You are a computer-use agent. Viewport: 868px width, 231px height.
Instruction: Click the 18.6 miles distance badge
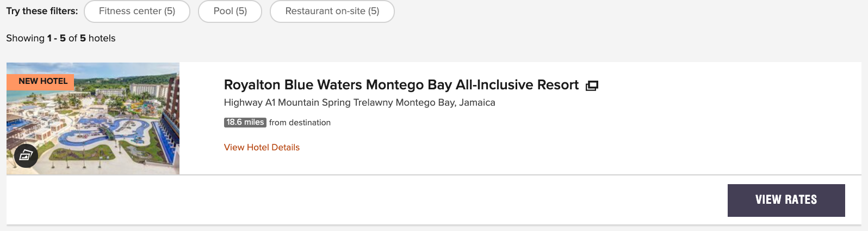pyautogui.click(x=245, y=123)
